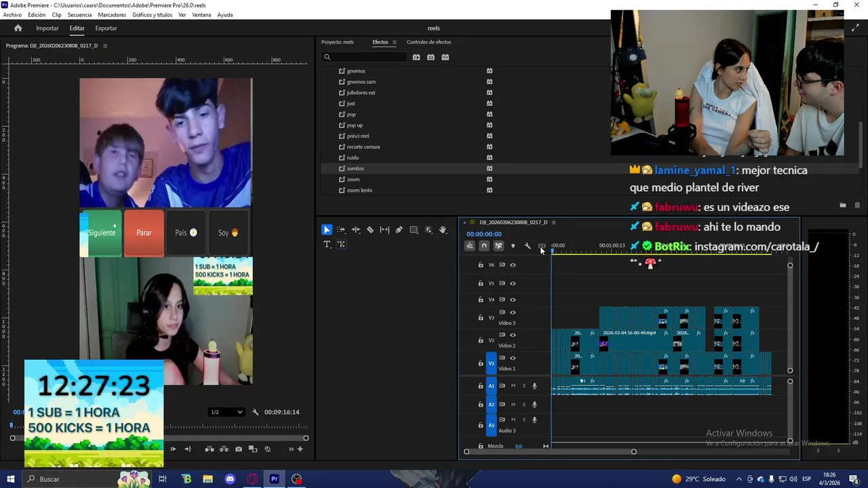868x488 pixels.
Task: Select the Selection tool arrow
Action: [x=326, y=230]
